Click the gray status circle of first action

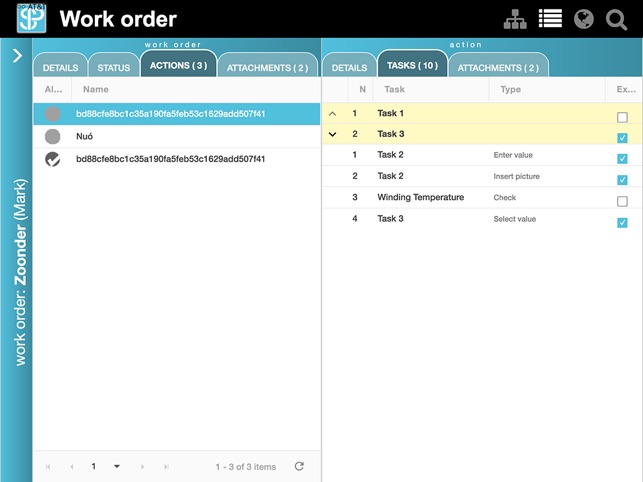52,114
